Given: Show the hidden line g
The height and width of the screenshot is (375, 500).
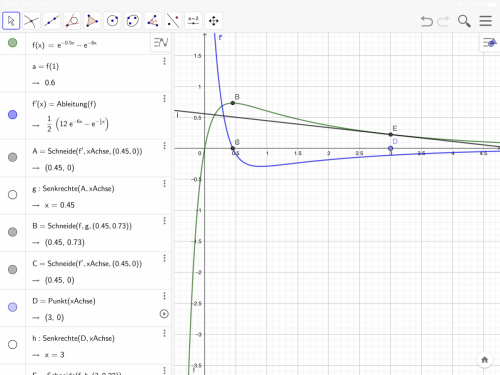Looking at the screenshot, I should (13, 195).
